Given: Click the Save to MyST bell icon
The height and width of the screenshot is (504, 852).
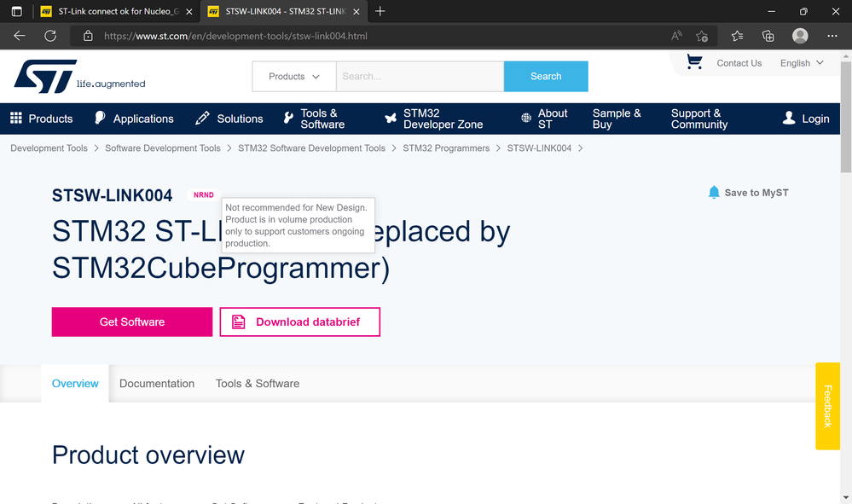Looking at the screenshot, I should (714, 192).
